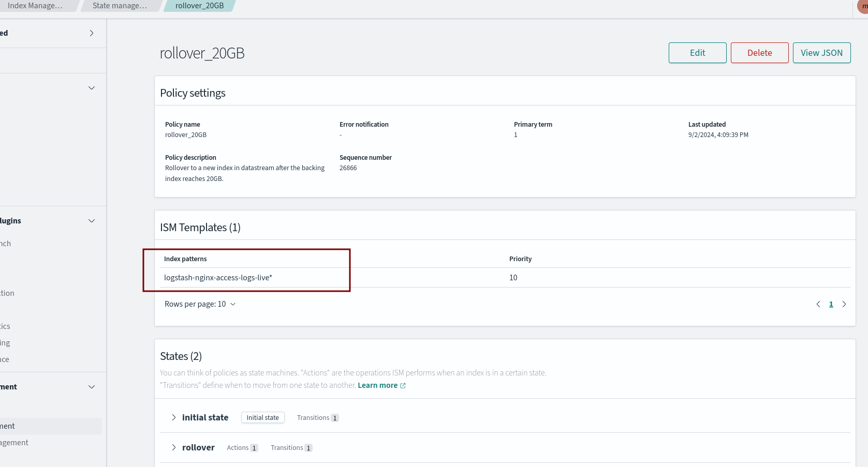The width and height of the screenshot is (868, 467).
Task: Open the user avatar in top-right corner
Action: (863, 6)
